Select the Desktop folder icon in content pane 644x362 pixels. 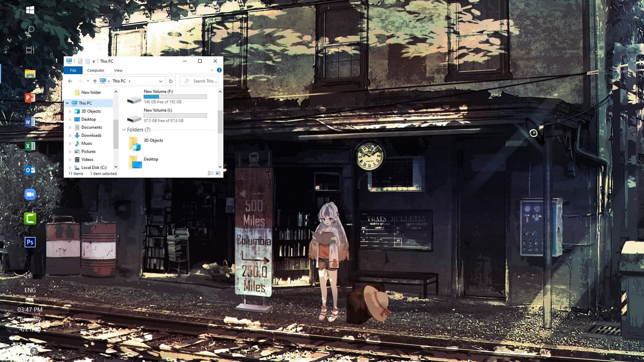[x=135, y=162]
